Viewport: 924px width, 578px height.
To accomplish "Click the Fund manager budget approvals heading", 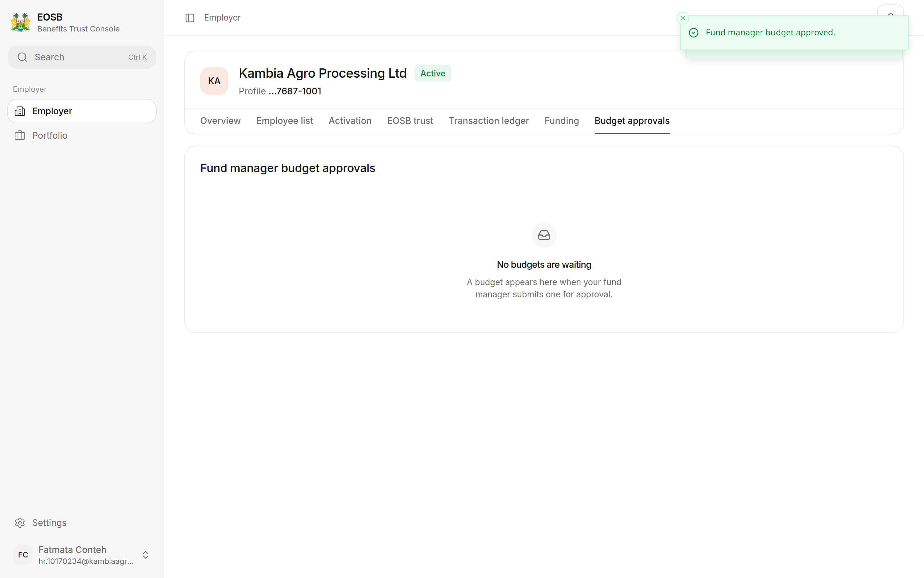I will [287, 168].
